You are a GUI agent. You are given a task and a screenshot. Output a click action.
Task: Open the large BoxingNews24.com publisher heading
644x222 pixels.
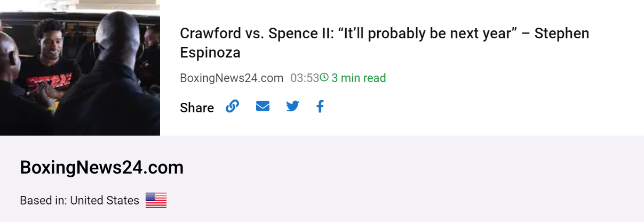point(101,168)
